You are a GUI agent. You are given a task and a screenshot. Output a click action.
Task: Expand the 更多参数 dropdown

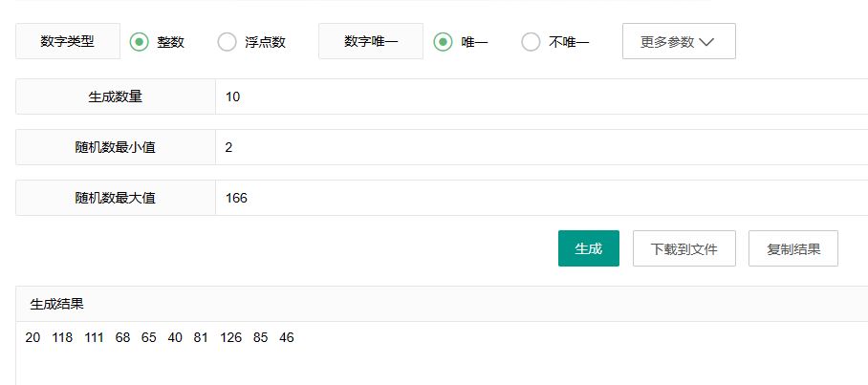[x=679, y=41]
